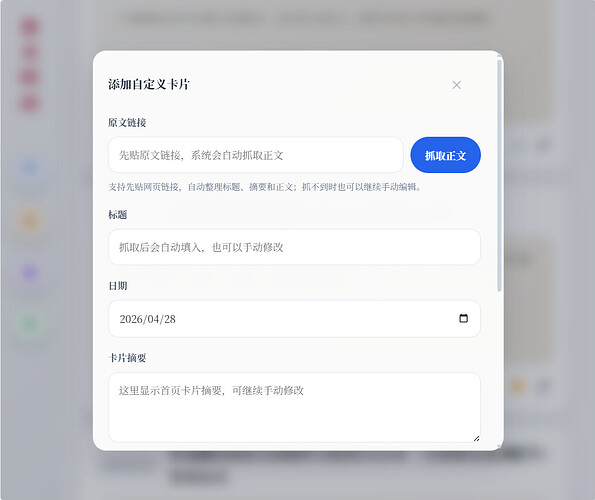
Task: Click the 标题 field label
Action: point(118,215)
